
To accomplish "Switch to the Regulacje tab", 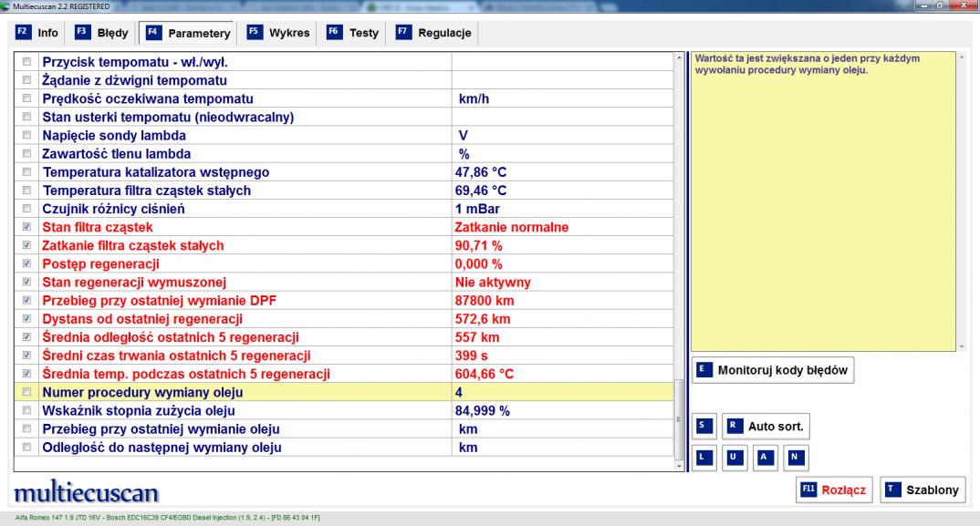I will point(433,33).
